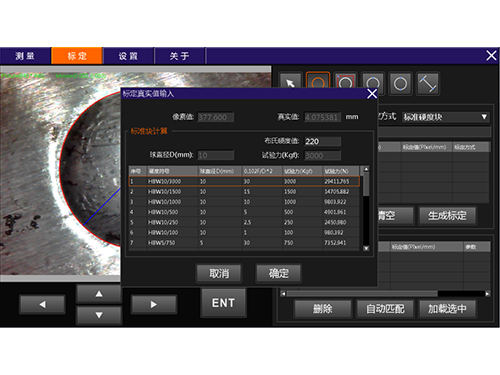Click the 生成标定 button
The width and height of the screenshot is (500, 375).
click(447, 216)
